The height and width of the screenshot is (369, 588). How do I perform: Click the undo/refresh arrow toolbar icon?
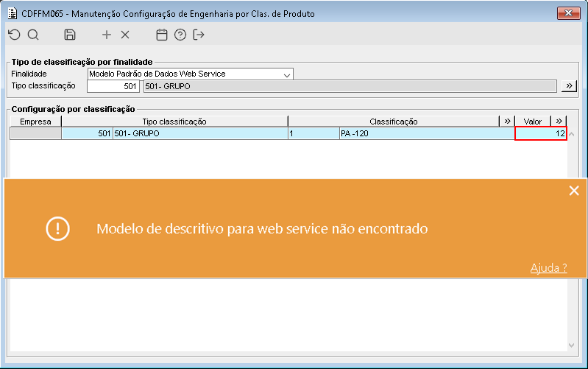click(14, 35)
